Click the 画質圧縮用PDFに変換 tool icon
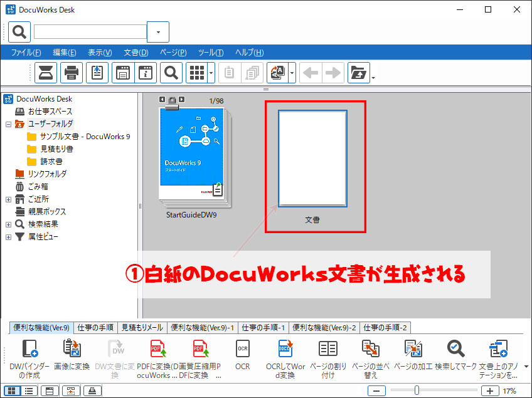 (200, 348)
